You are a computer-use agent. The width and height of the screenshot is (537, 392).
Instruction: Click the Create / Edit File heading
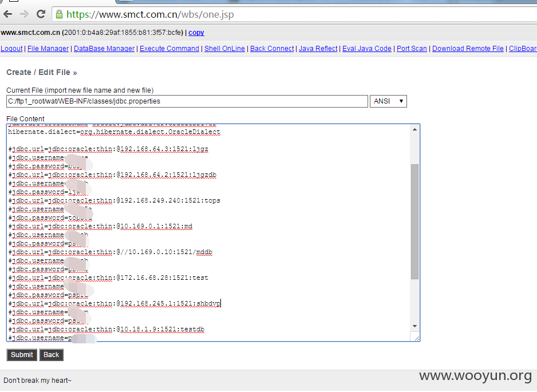click(41, 73)
